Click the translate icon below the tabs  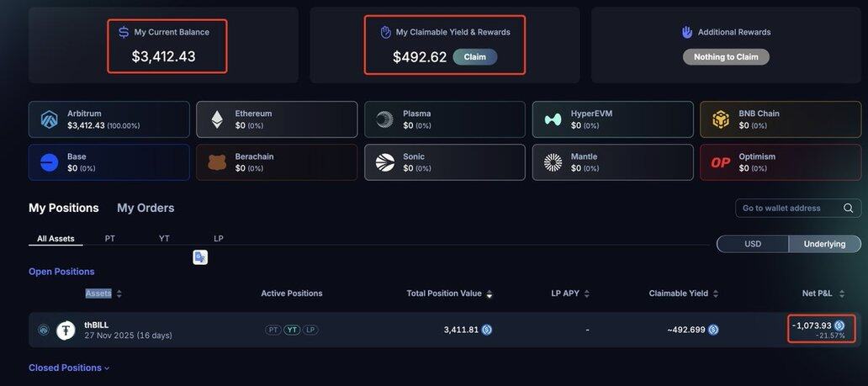200,257
